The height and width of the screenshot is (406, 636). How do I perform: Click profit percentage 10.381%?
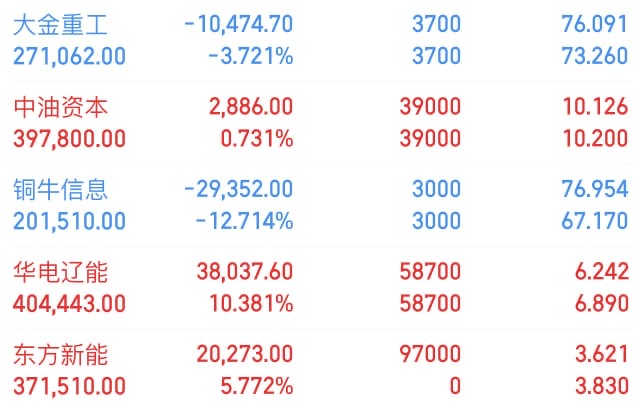(251, 304)
